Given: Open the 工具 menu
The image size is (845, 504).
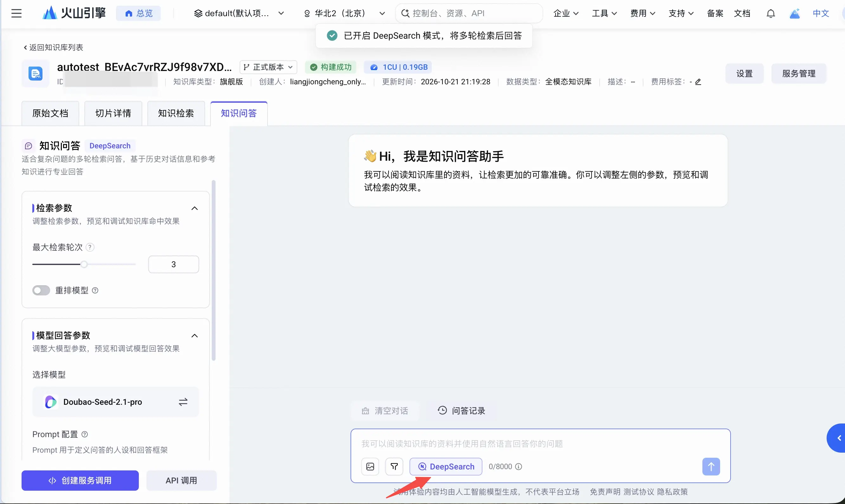Looking at the screenshot, I should click(x=604, y=13).
